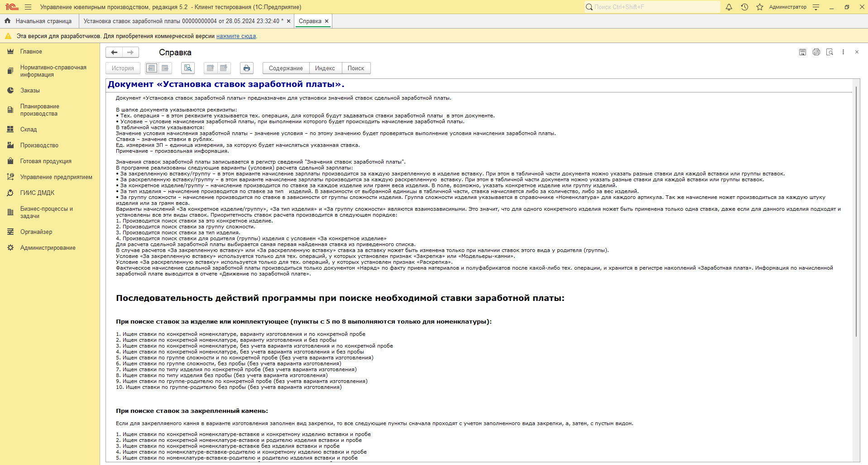Focus the global search field Поиск Ctrl+Shift+F
868x465 pixels.
click(x=652, y=7)
